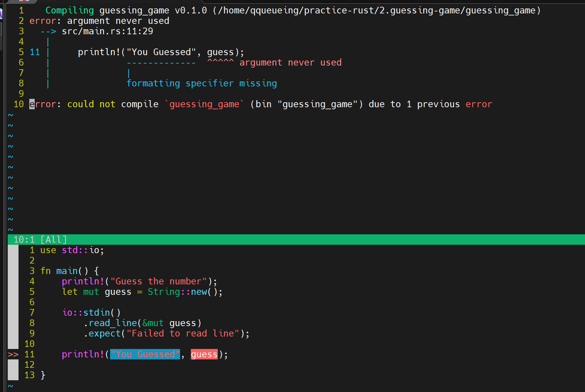
Task: Click the "Failed to read line" string
Action: pyautogui.click(x=183, y=334)
